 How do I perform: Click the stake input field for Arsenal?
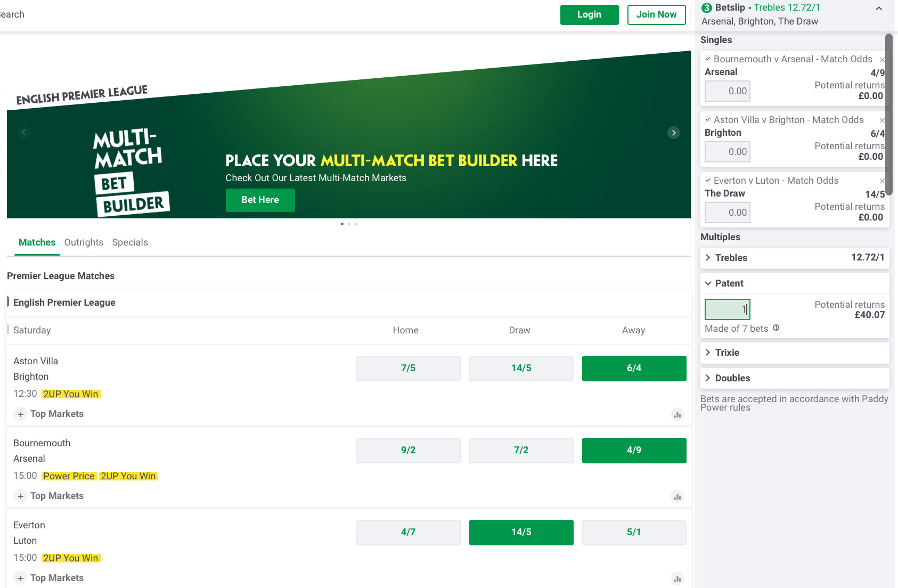(x=727, y=91)
